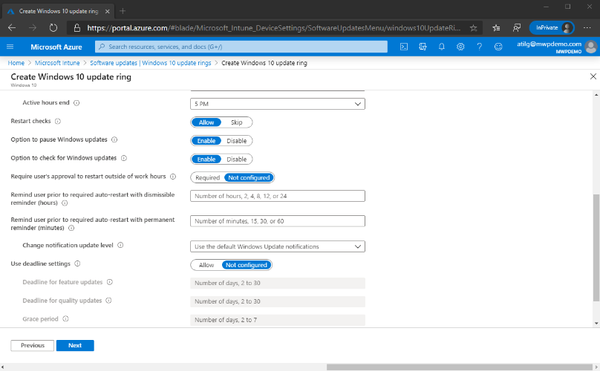
Task: Disable Option to check for Windows updates
Action: click(236, 159)
